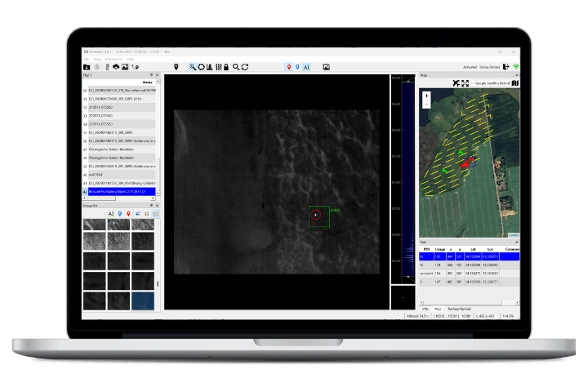
Task: Click the map zoom in plus button
Action: (x=426, y=95)
